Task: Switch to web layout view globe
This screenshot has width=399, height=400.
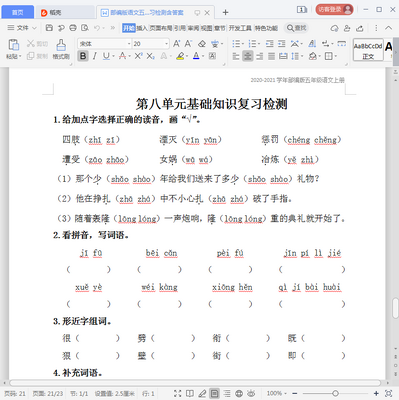Action: click(239, 394)
